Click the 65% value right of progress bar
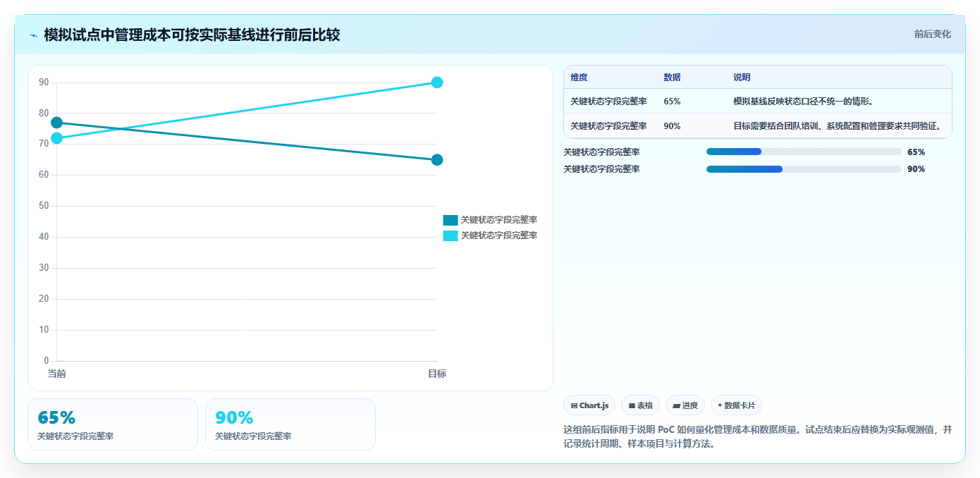This screenshot has height=478, width=980. (916, 152)
